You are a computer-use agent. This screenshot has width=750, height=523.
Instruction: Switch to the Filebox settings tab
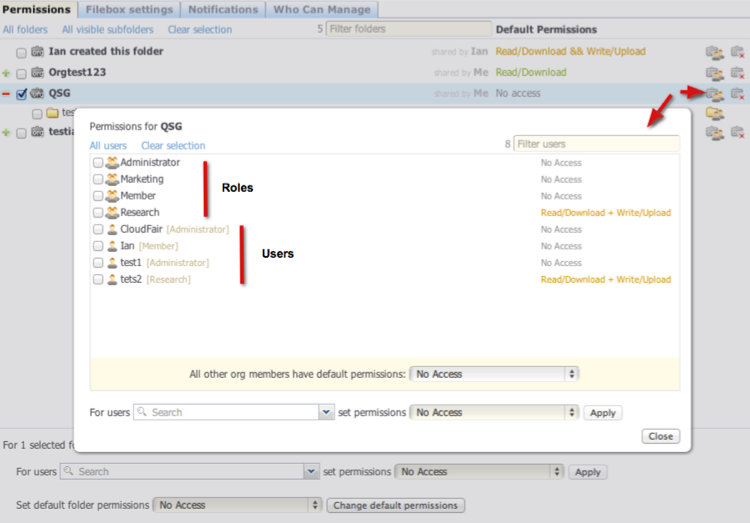(128, 9)
